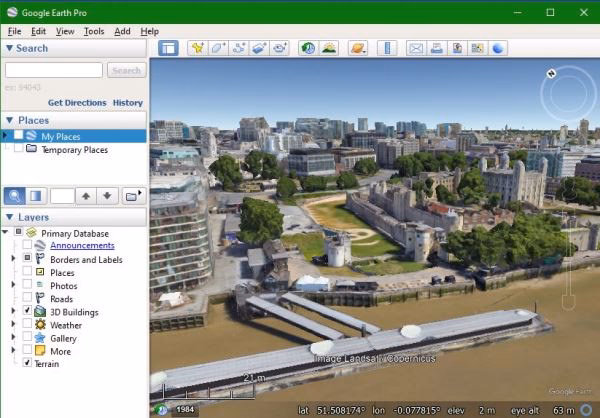Toggle Borders and Labels checkbox
The height and width of the screenshot is (418, 600).
[27, 258]
